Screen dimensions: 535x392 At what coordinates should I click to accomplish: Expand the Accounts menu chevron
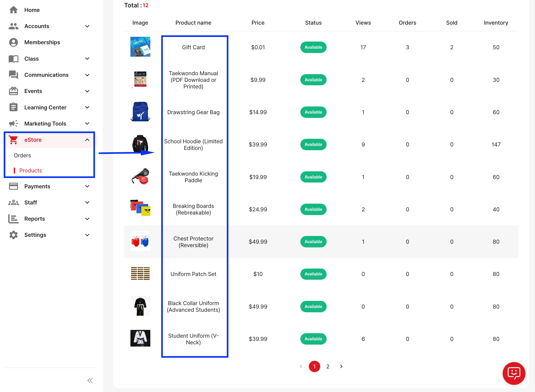click(87, 26)
